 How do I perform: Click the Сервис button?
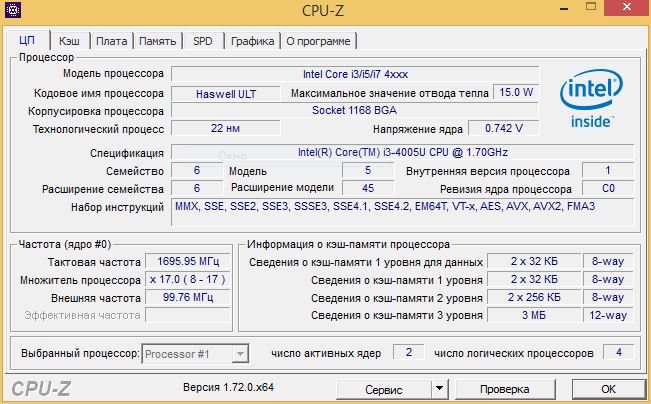pyautogui.click(x=383, y=390)
